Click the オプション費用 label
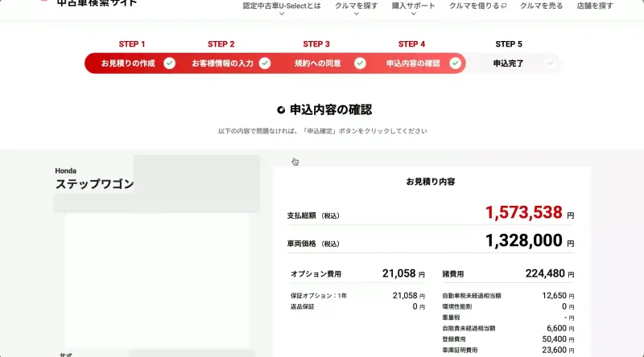The image size is (644, 357). (x=316, y=273)
